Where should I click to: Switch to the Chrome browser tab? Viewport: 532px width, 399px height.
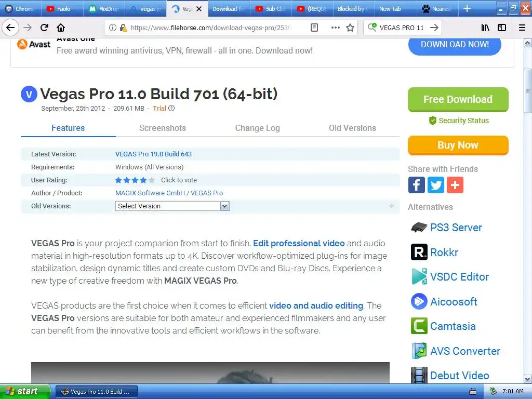click(x=21, y=9)
